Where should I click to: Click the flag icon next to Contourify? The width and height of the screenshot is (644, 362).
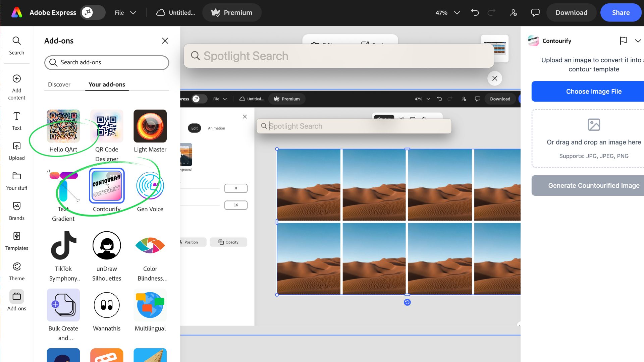click(623, 41)
